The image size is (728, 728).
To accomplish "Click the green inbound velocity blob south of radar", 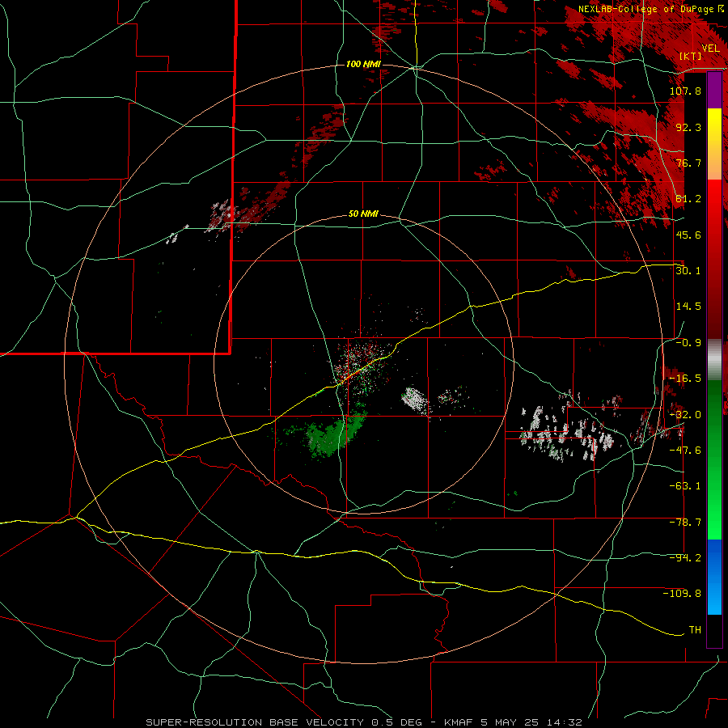I will tap(332, 434).
